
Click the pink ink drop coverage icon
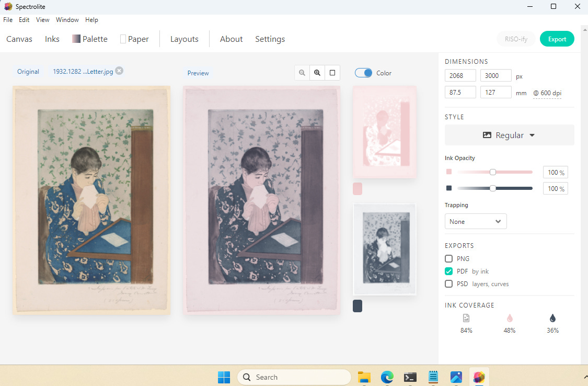pos(509,318)
